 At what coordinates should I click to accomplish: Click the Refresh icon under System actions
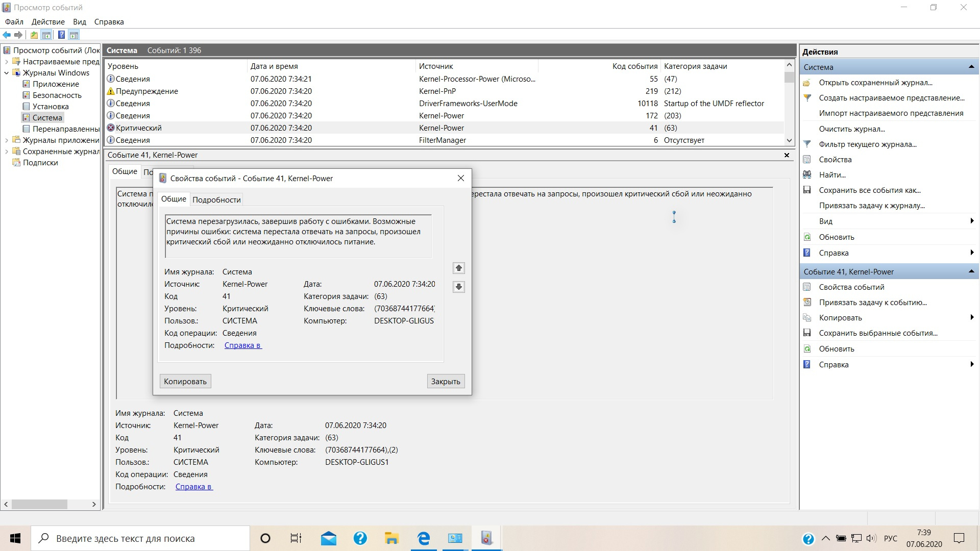(807, 237)
